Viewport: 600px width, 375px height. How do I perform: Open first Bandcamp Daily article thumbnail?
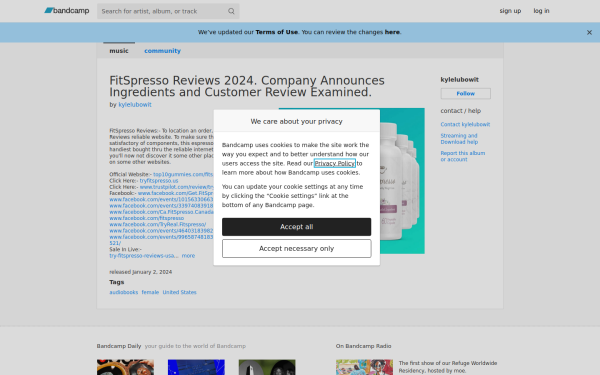[x=125, y=367]
